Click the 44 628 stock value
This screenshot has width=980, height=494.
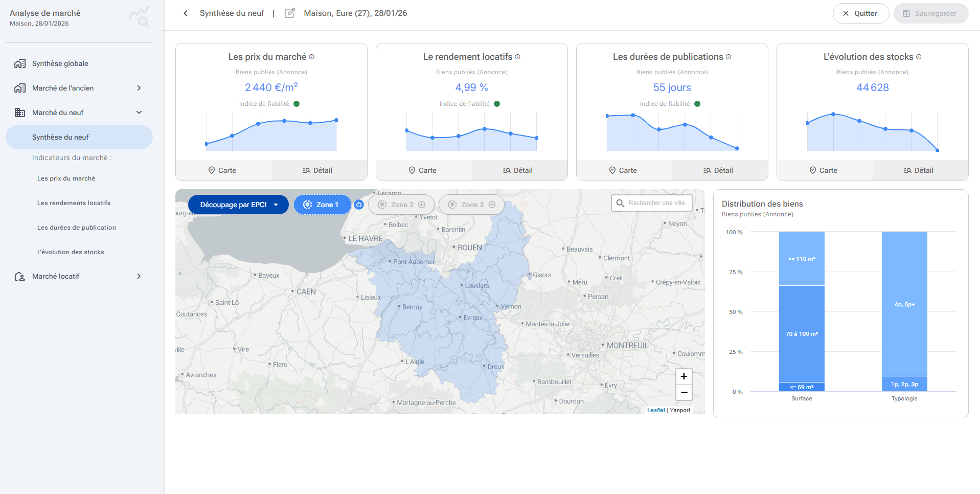(873, 87)
